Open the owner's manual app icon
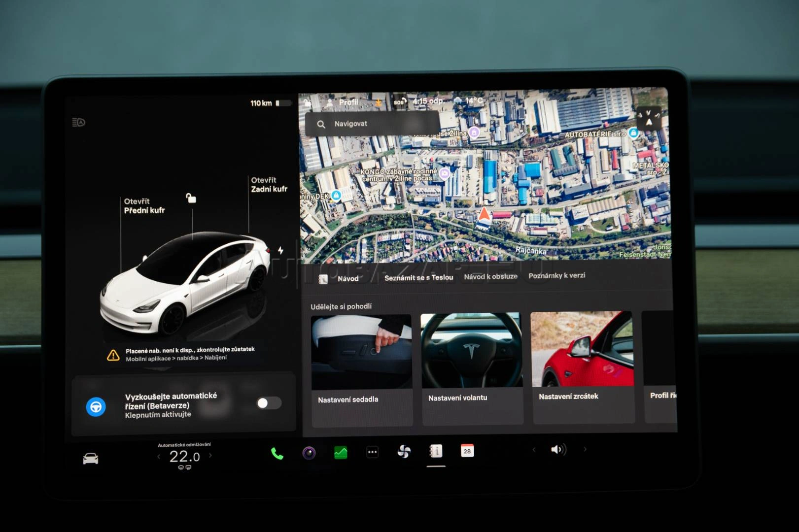Screen dimensions: 799x532 click(436, 451)
